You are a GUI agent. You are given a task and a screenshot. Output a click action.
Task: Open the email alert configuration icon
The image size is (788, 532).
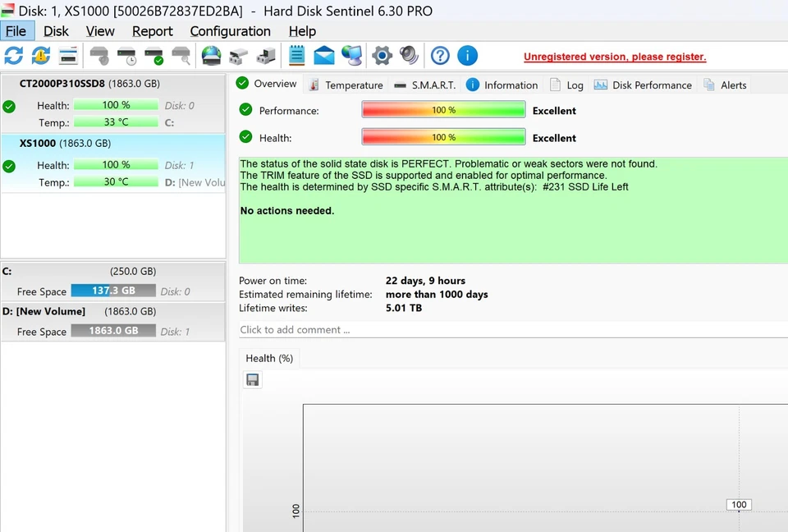(x=323, y=55)
